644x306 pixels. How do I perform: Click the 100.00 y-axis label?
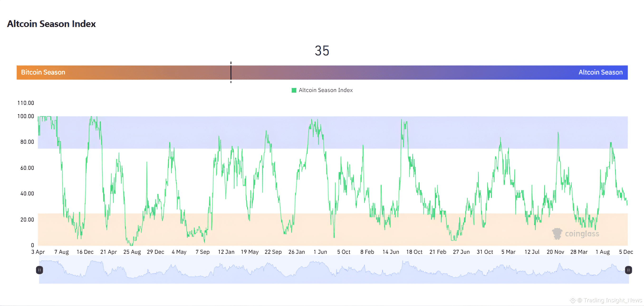(x=26, y=116)
